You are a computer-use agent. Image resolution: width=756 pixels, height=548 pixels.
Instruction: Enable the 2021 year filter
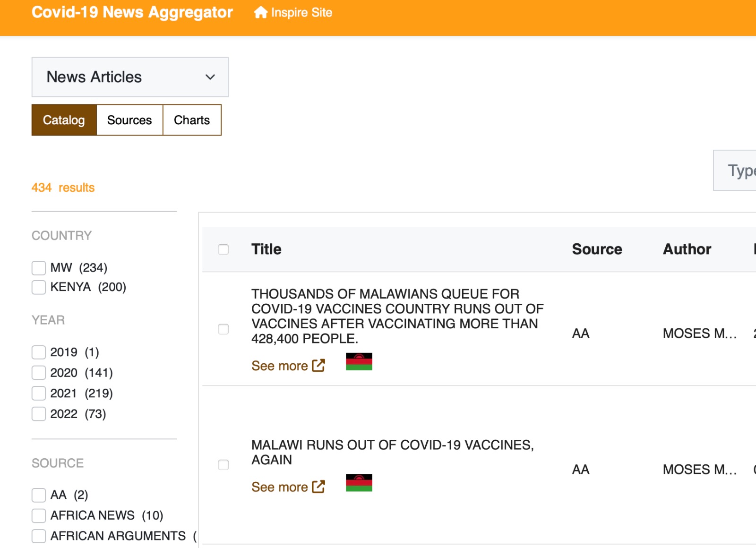tap(39, 393)
